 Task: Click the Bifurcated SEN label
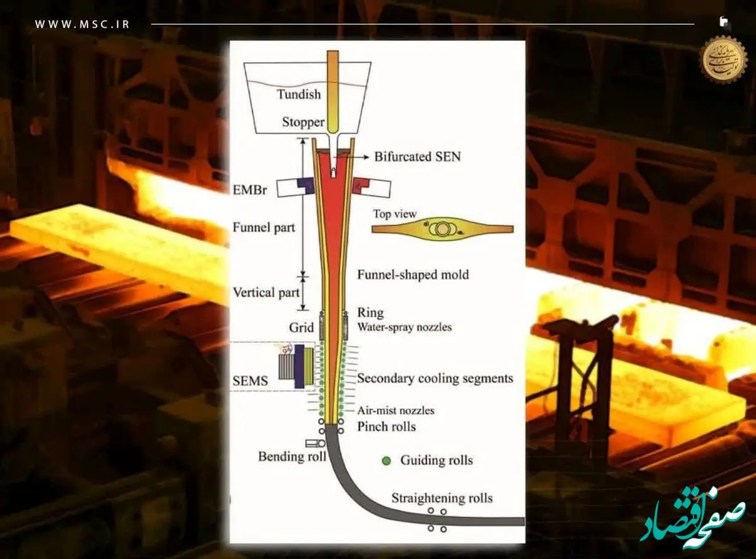[x=417, y=156]
